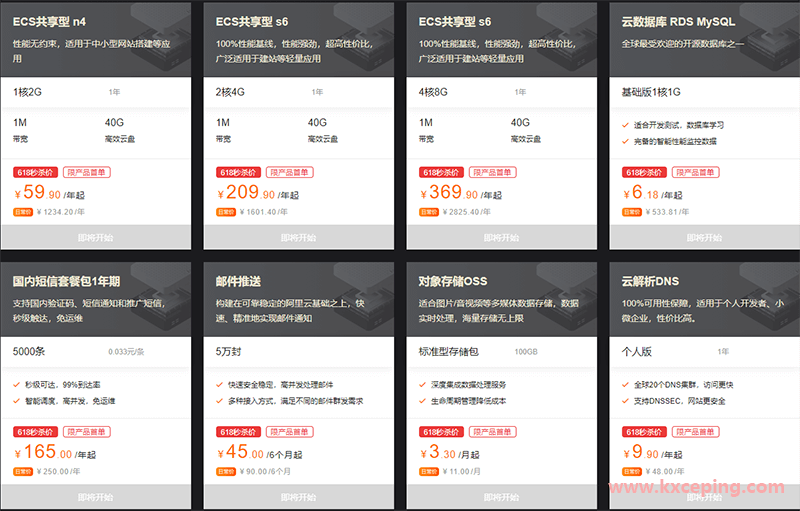
Task: Click 618秒杀价 badge above ¥209.90 price
Action: tap(238, 172)
